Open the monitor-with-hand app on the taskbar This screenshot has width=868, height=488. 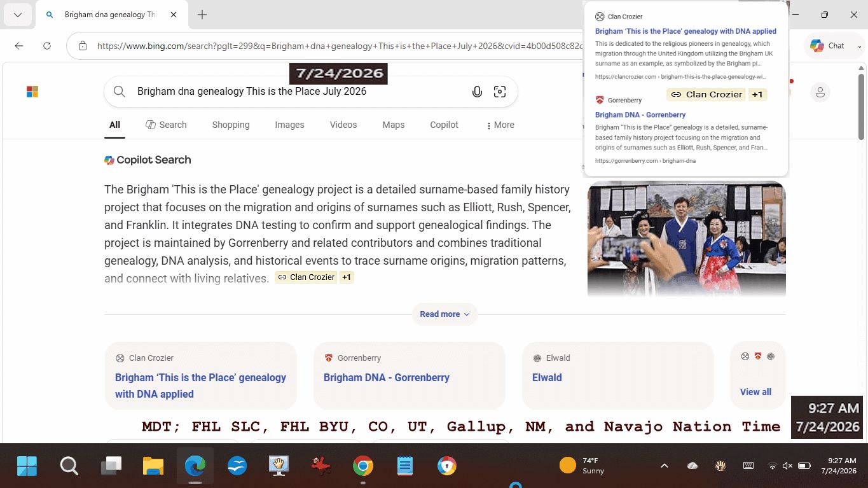[279, 466]
